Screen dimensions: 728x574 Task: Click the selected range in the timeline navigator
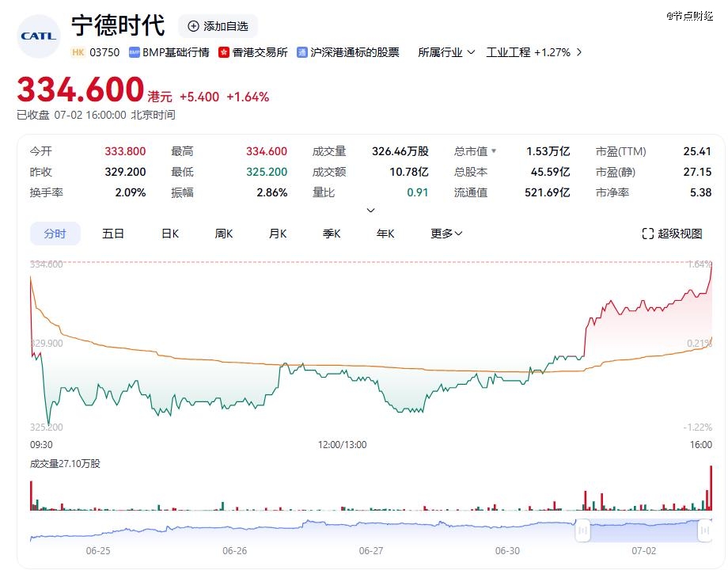click(644, 530)
